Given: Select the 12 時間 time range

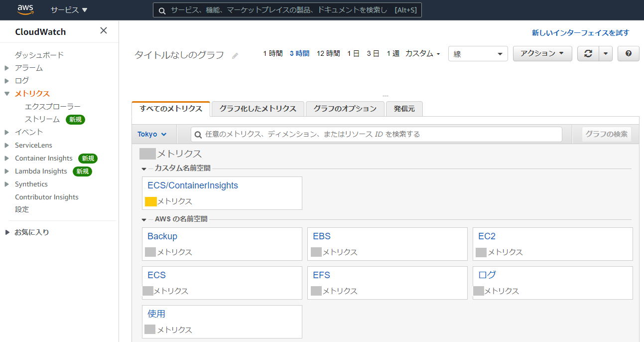Looking at the screenshot, I should (328, 53).
